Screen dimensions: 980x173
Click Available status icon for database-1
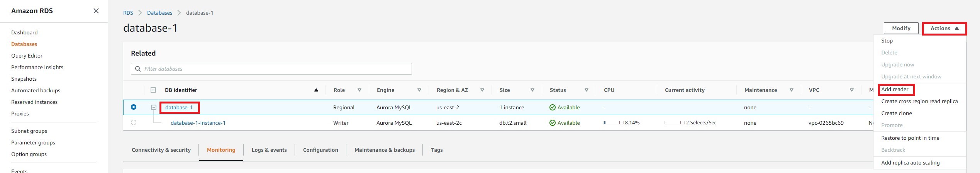coord(553,107)
